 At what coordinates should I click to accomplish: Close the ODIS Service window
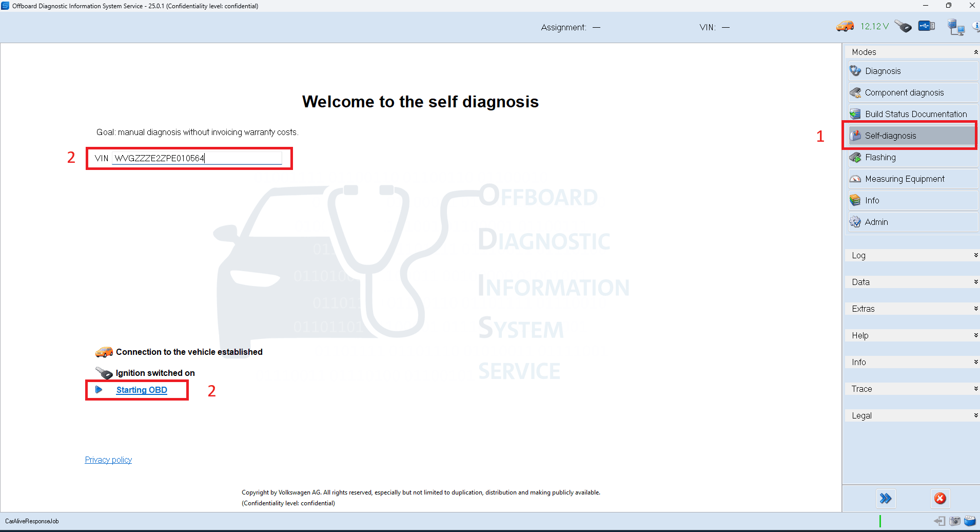pos(971,6)
